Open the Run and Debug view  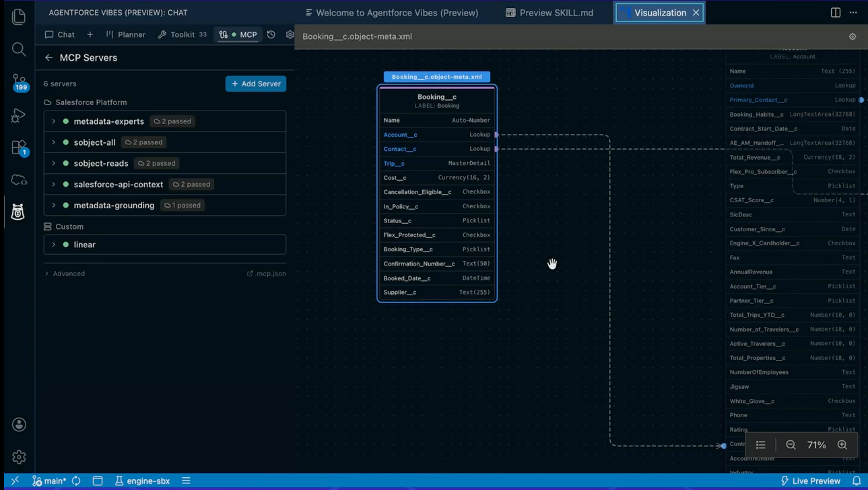coord(19,115)
